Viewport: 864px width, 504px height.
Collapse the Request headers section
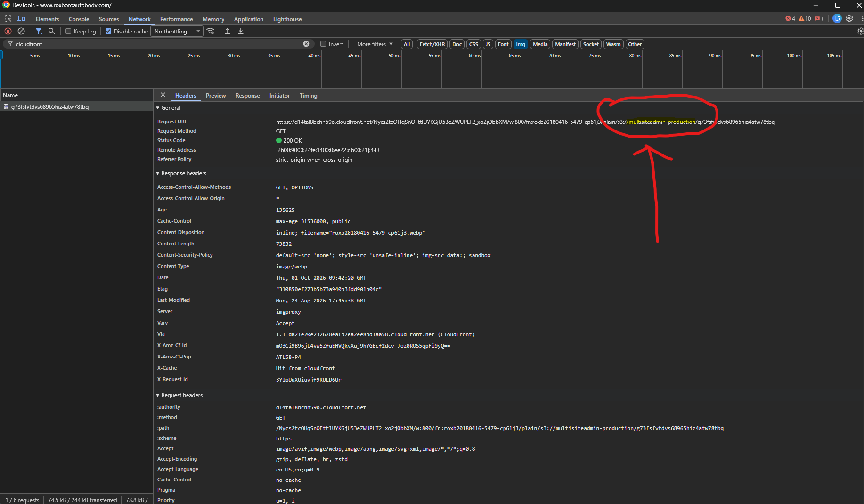158,395
